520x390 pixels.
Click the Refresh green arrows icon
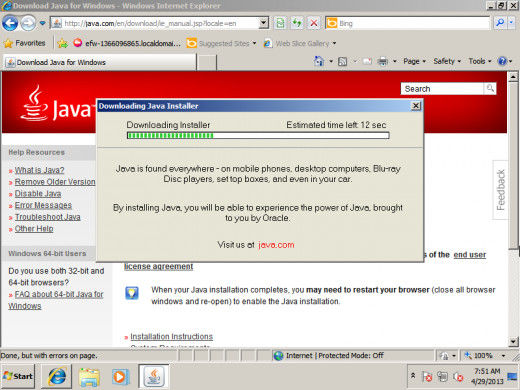(297, 23)
